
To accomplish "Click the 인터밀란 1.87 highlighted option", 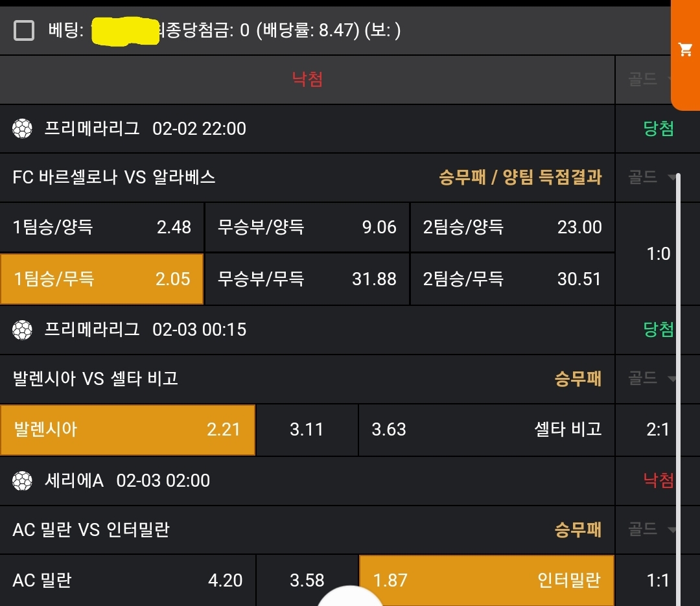I will 486,580.
